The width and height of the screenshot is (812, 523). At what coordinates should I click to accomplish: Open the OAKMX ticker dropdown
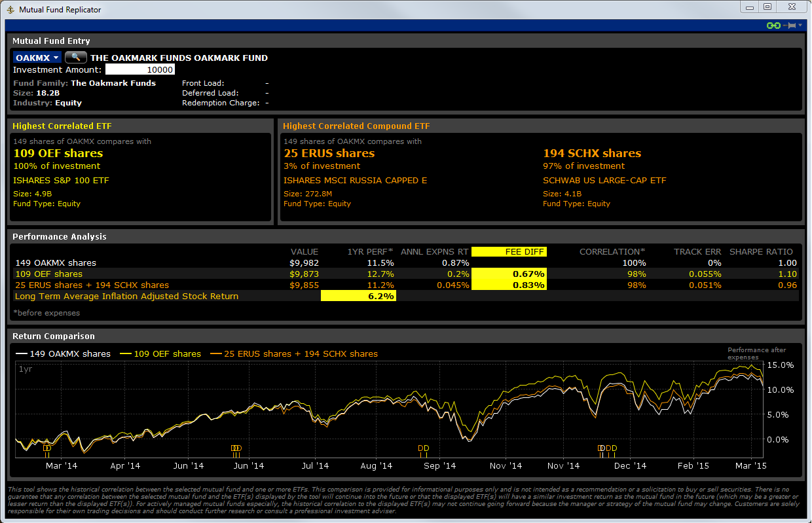(x=37, y=58)
